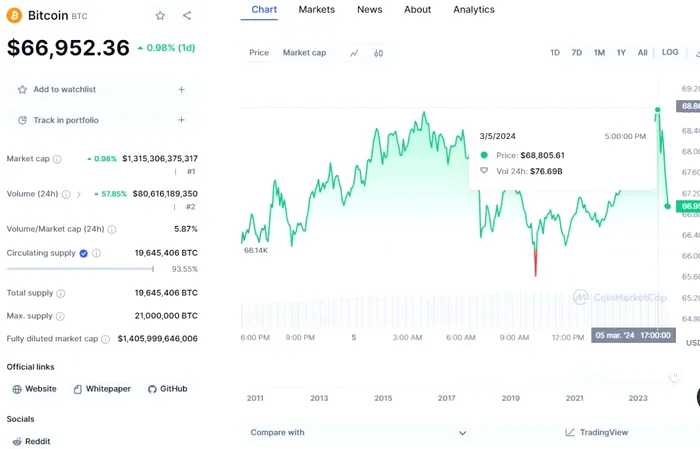
Task: Expand the Compare with dropdown
Action: coord(358,432)
